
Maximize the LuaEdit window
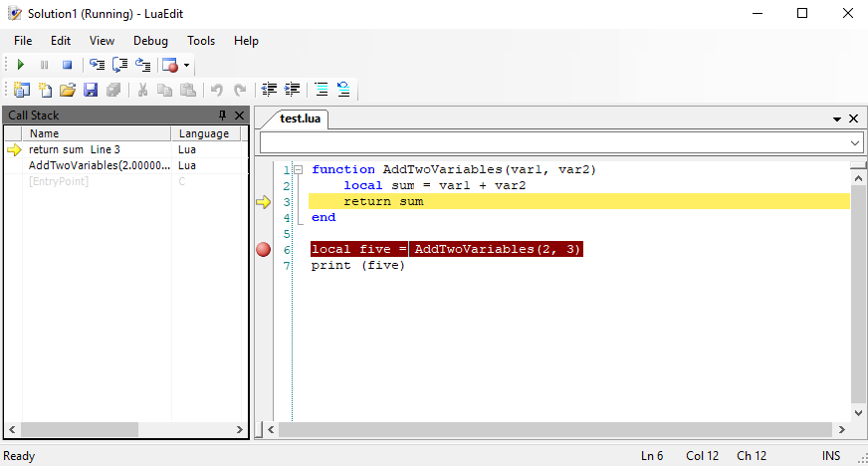[802, 13]
